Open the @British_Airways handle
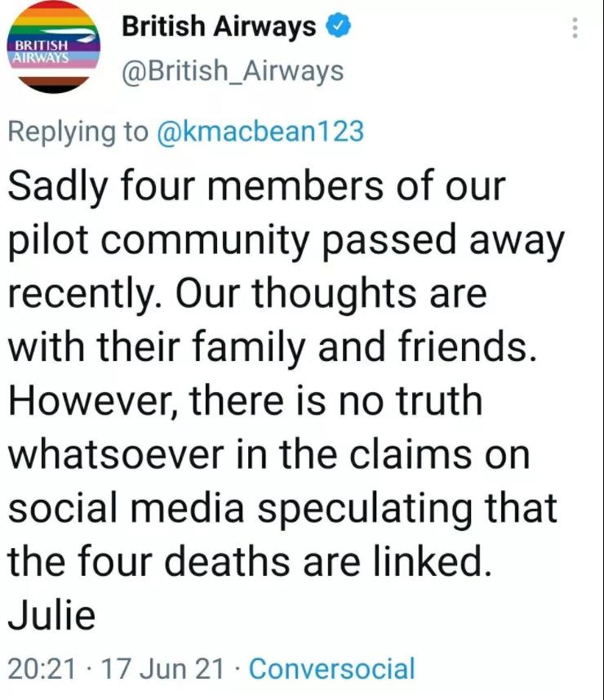 click(233, 71)
